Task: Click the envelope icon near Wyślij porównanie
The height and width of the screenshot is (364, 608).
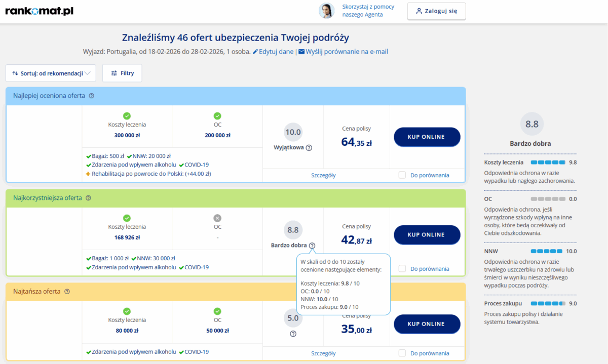Action: coord(300,51)
